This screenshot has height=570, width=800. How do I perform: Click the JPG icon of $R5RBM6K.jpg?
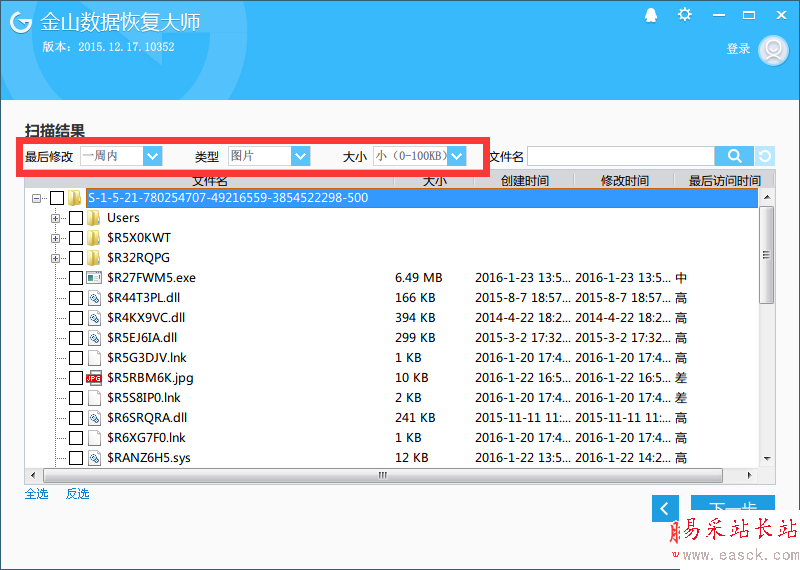[x=94, y=378]
